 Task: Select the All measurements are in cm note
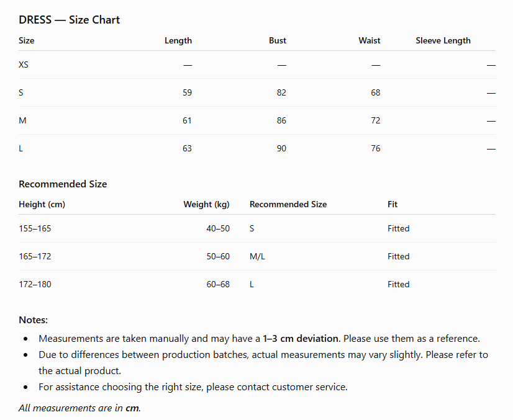(79, 408)
